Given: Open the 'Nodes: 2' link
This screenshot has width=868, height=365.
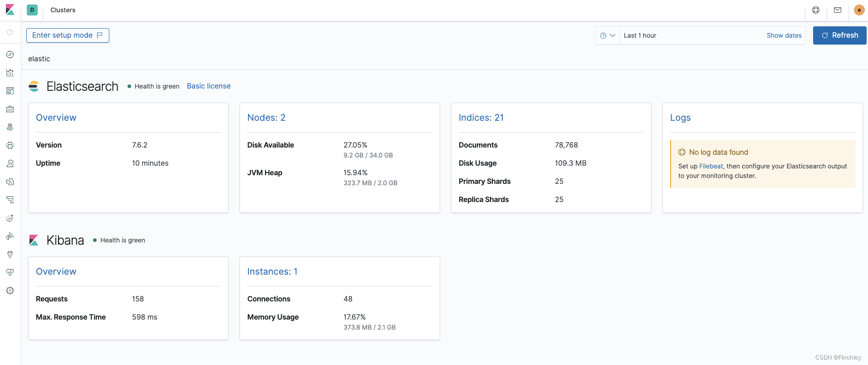Looking at the screenshot, I should tap(266, 118).
